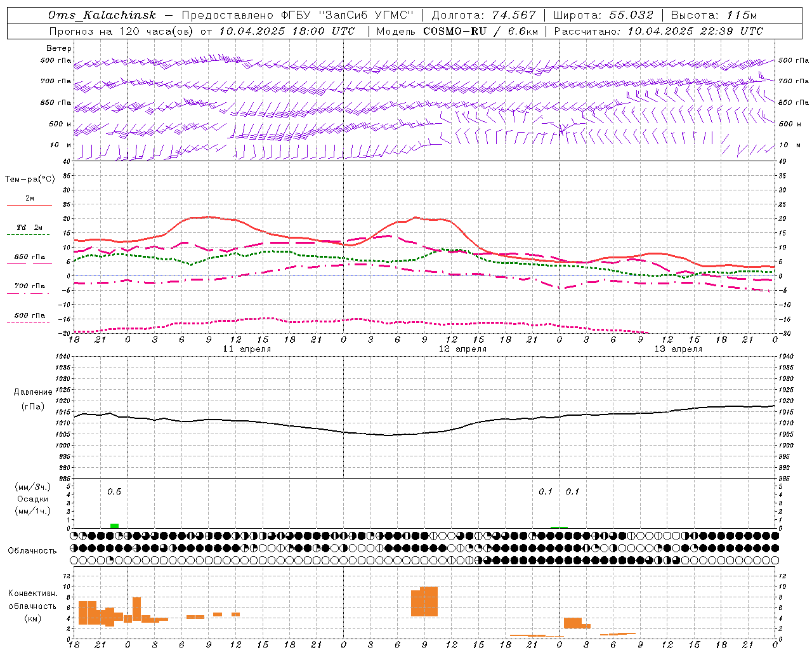The height and width of the screenshot is (650, 812).
Task: Click the (мм/1ч.) precipitation unit label
Action: pyautogui.click(x=33, y=512)
